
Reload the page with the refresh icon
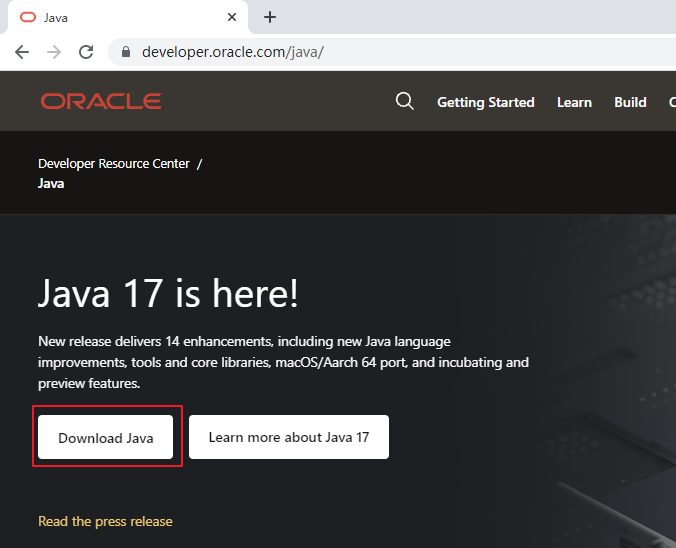click(86, 52)
